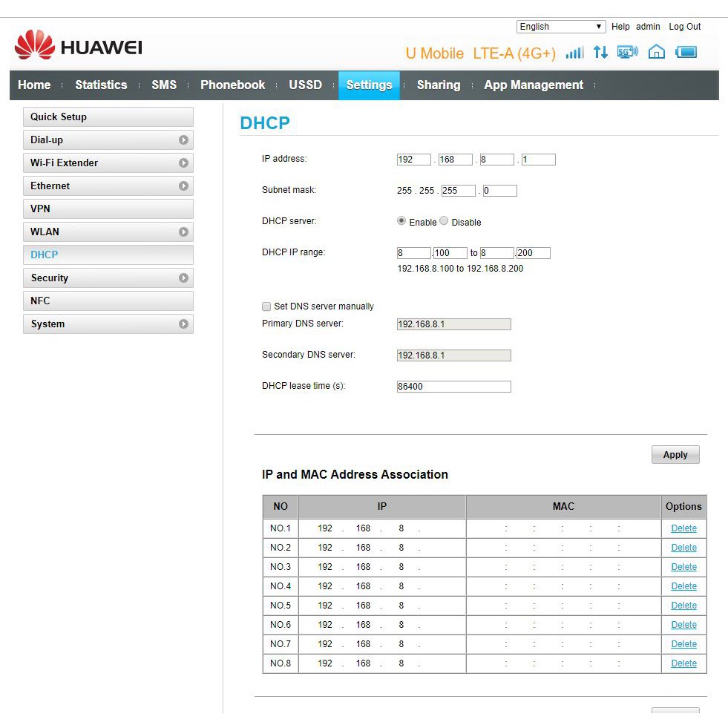Open the English language dropdown

tap(560, 27)
